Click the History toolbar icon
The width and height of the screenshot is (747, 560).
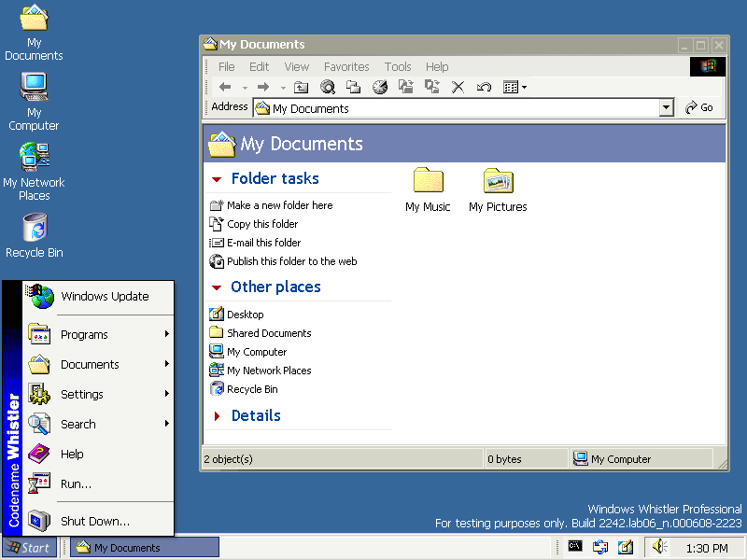coord(380,87)
